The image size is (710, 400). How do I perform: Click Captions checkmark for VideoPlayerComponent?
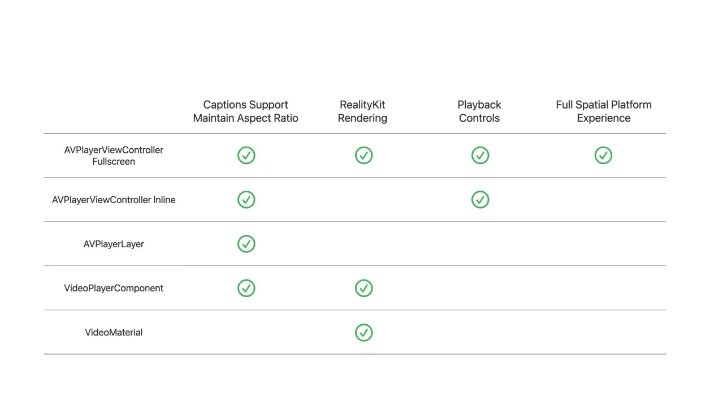(246, 288)
